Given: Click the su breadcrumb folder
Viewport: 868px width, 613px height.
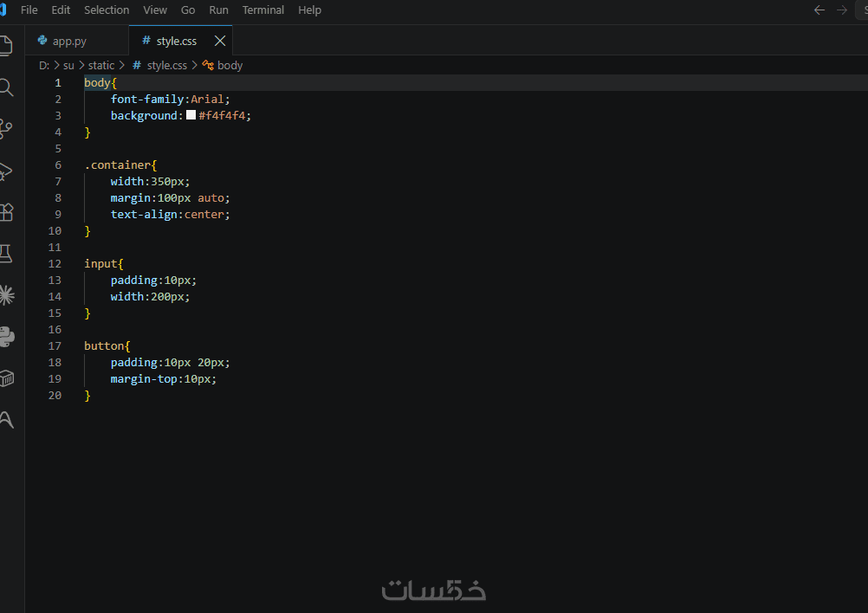Looking at the screenshot, I should point(68,65).
